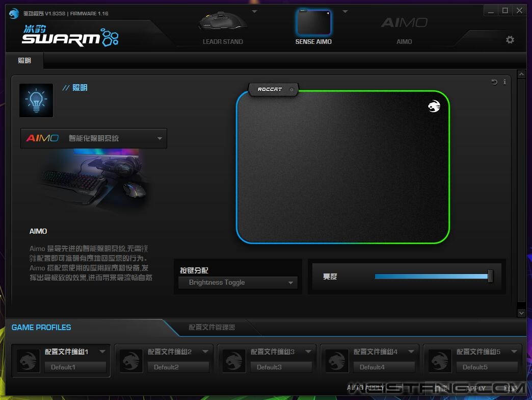This screenshot has width=532, height=400.
Task: Open the settings gear icon
Action: tap(510, 40)
